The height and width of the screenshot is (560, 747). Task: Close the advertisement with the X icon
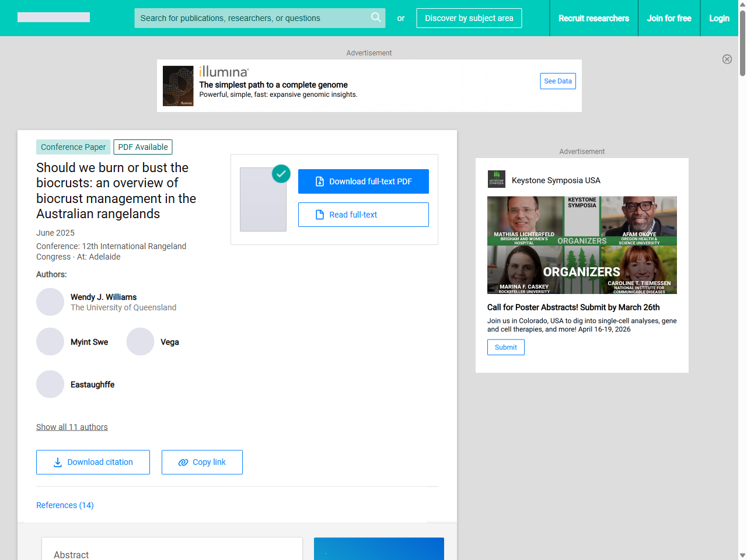[x=727, y=59]
